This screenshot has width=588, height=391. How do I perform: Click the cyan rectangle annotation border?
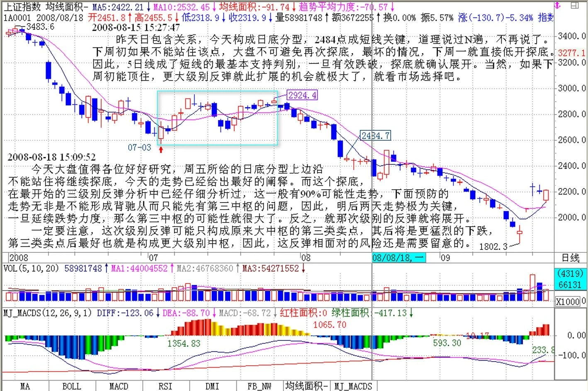tap(217, 91)
